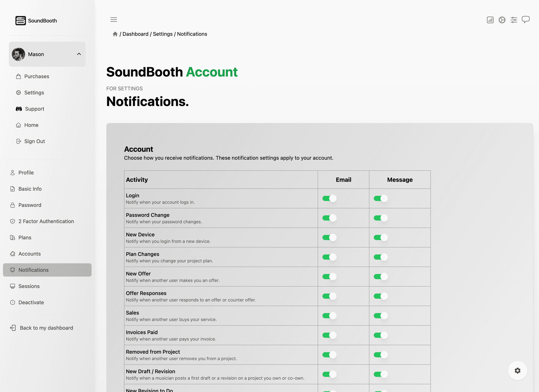Open the analytics bar-chart icon in the header
The image size is (539, 392).
coord(490,20)
